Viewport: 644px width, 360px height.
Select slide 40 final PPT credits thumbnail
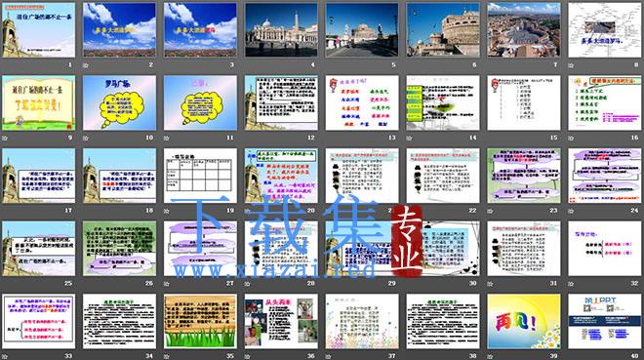point(605,321)
